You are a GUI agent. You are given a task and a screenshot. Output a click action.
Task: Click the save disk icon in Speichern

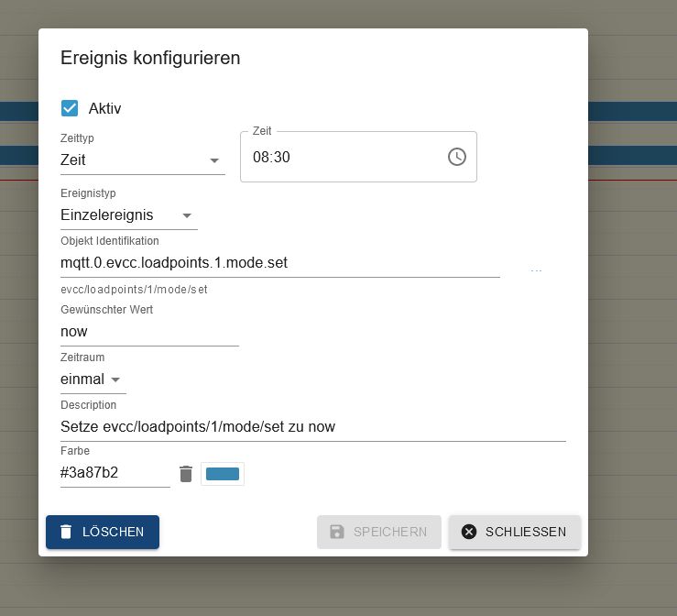pyautogui.click(x=337, y=532)
